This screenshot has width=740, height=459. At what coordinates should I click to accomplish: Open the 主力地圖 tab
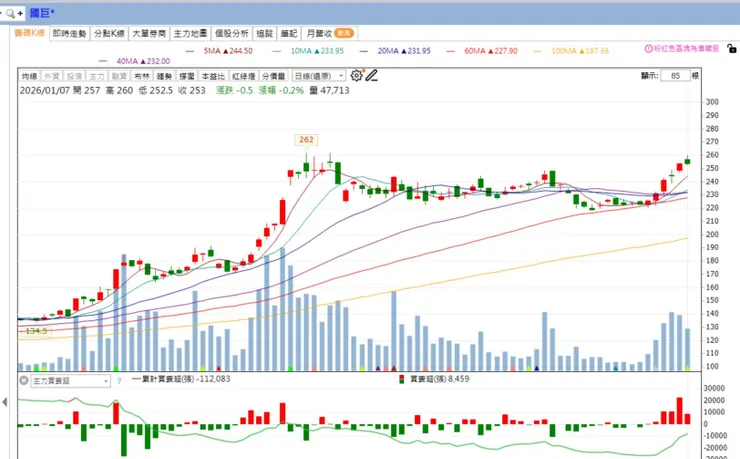[x=190, y=33]
